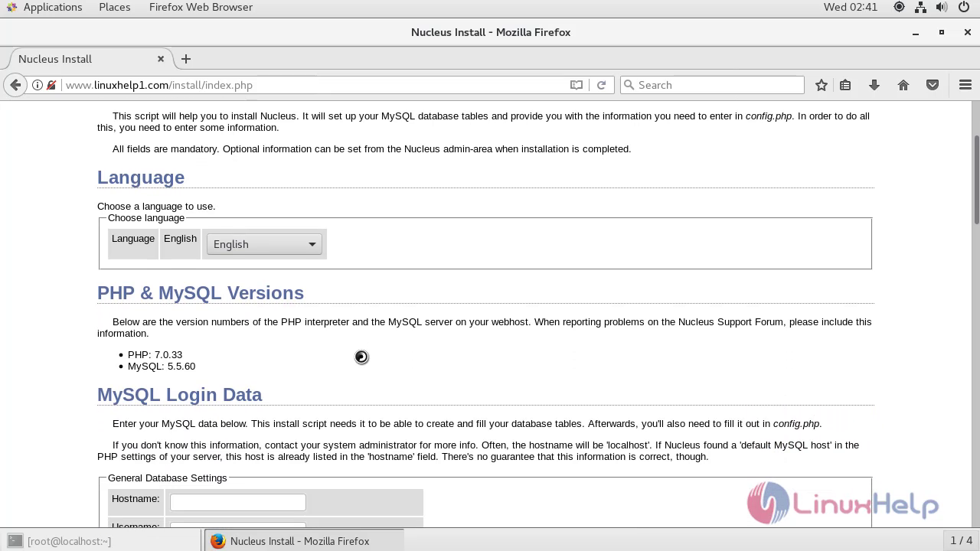Close the Nucleus Install tab

161,59
